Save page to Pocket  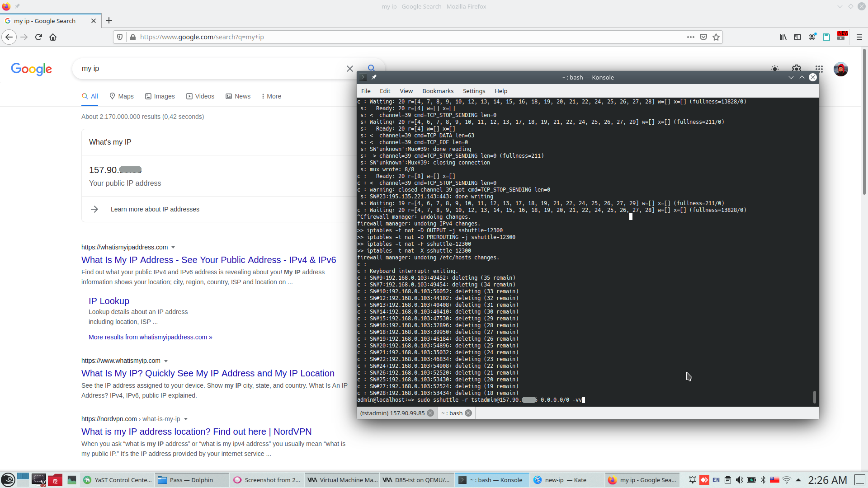[x=703, y=37]
